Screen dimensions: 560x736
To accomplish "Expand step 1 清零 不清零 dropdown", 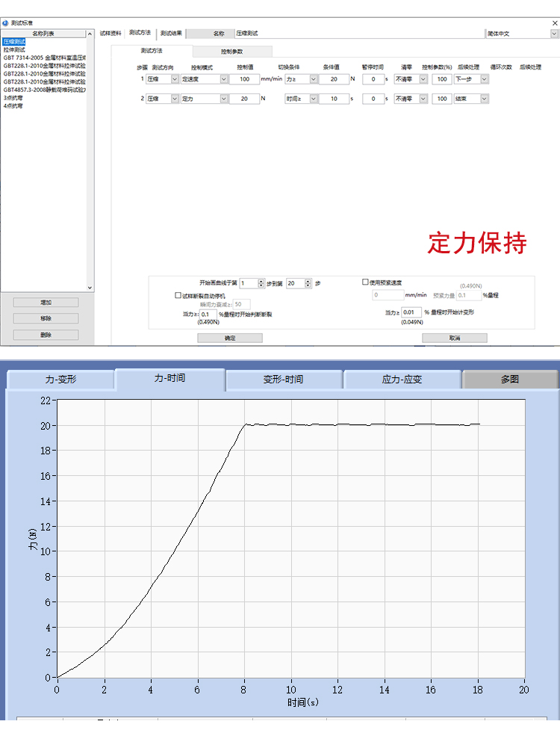I will 423,79.
